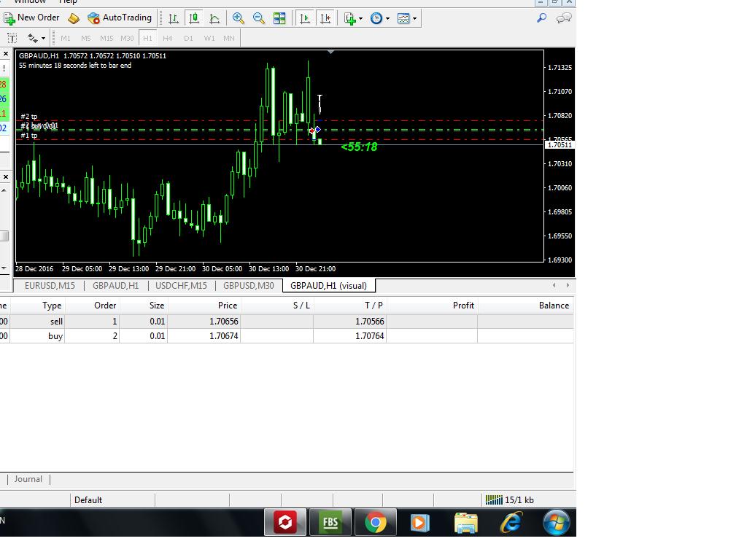Screen dimensions: 747x560
Task: Select the text label tool
Action: click(x=12, y=38)
